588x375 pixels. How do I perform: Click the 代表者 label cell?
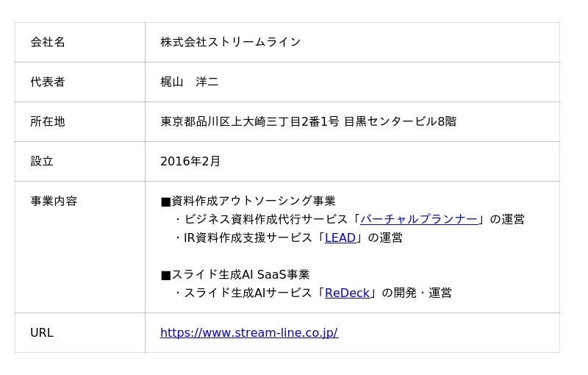pyautogui.click(x=48, y=82)
